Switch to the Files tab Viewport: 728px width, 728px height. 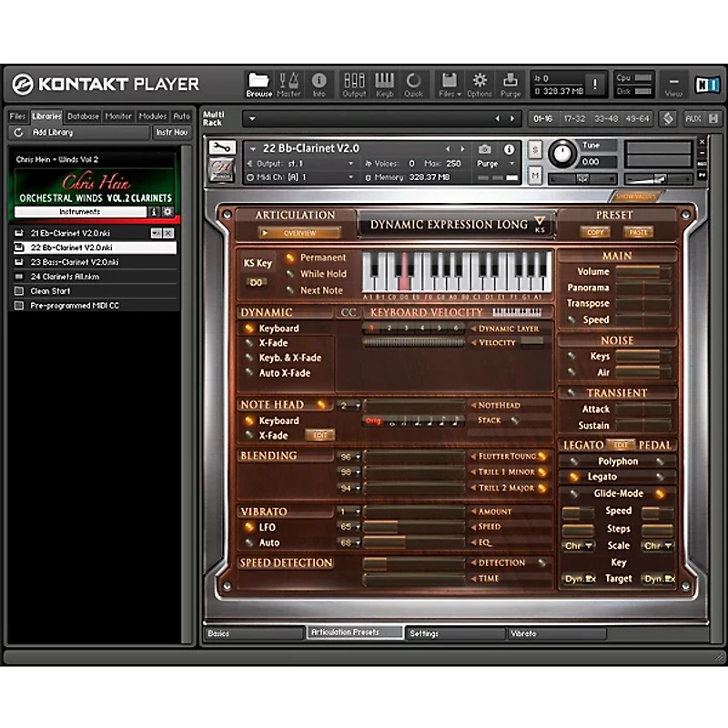pos(17,116)
